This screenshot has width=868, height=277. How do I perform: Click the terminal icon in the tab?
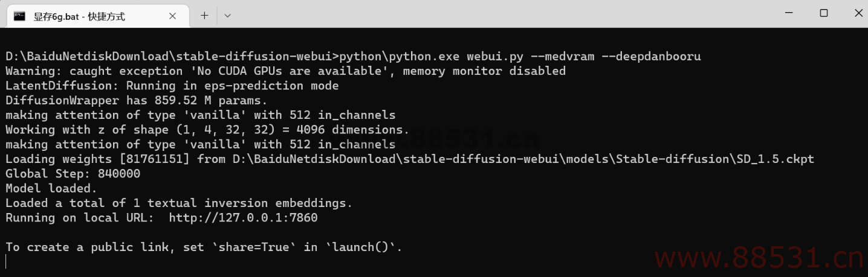click(19, 16)
